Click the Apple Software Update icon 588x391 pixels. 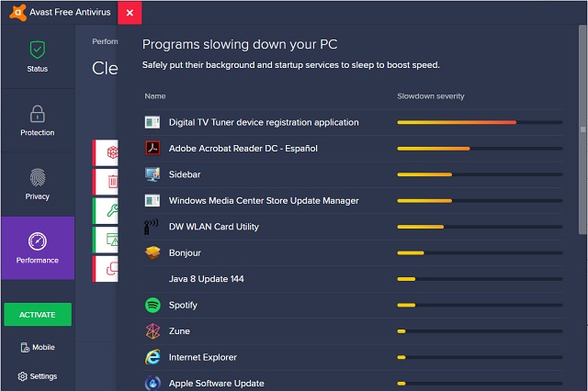pyautogui.click(x=153, y=383)
